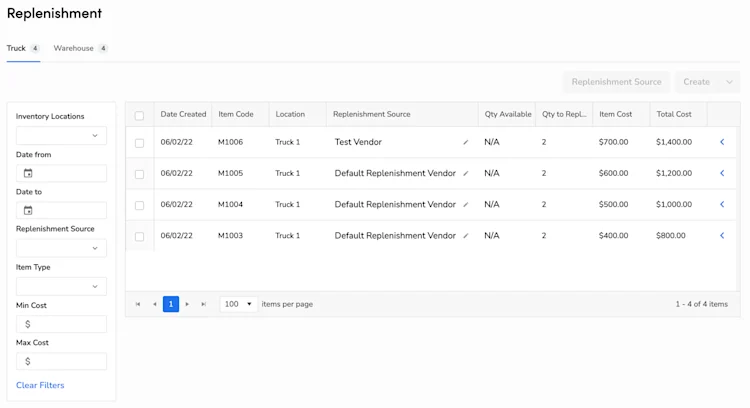This screenshot has height=408, width=750.
Task: Sort by Qty to Repl... column header
Action: (x=564, y=114)
